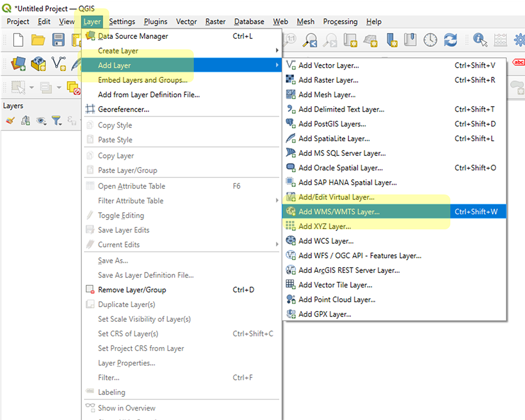Open a project with the folder icon
The width and height of the screenshot is (525, 420).
[38, 40]
